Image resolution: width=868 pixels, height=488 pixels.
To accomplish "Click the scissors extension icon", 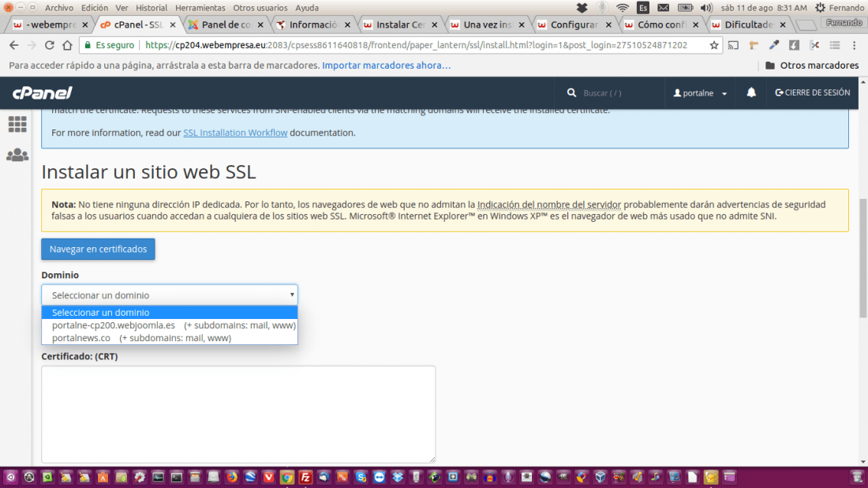I will [x=814, y=46].
